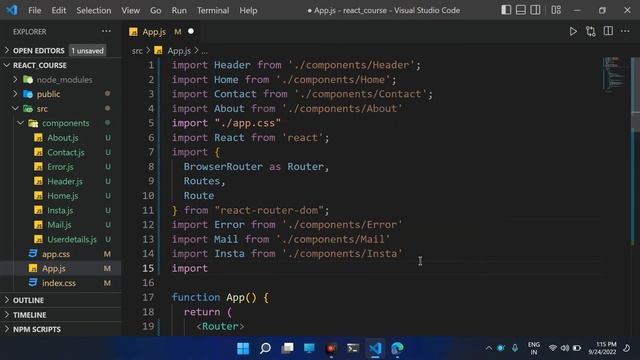Open Wi-Fi network settings tray icon
Screen dimensions: 640x360
(x=553, y=348)
